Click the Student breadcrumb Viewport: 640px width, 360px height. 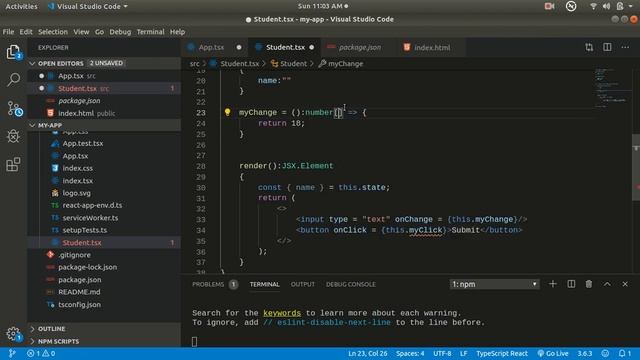[x=289, y=64]
